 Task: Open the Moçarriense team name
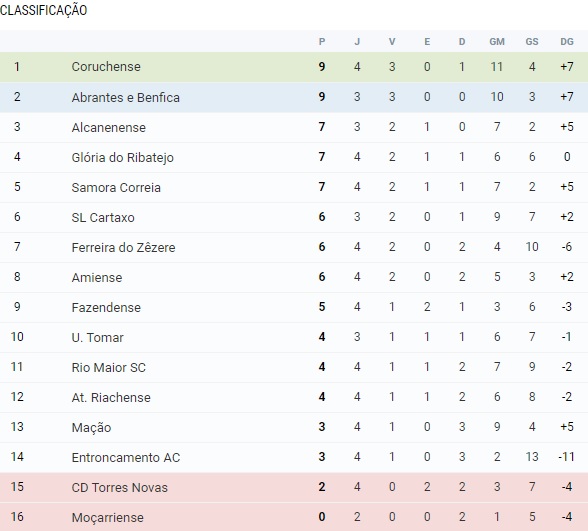point(108,518)
